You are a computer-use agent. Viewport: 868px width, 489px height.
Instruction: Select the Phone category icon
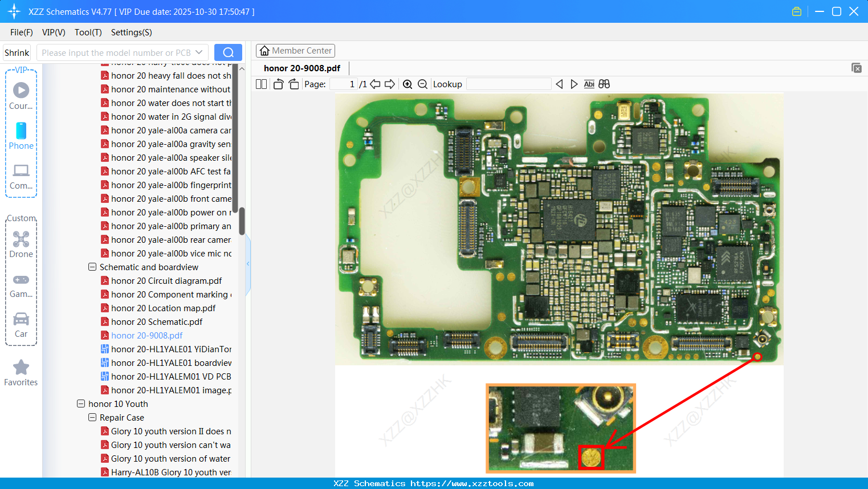(21, 136)
